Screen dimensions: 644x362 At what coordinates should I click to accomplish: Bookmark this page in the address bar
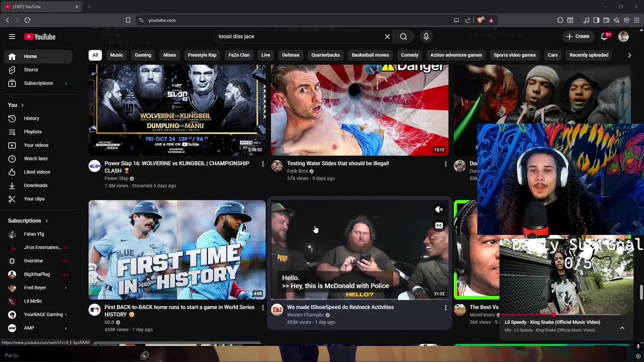coord(128,20)
